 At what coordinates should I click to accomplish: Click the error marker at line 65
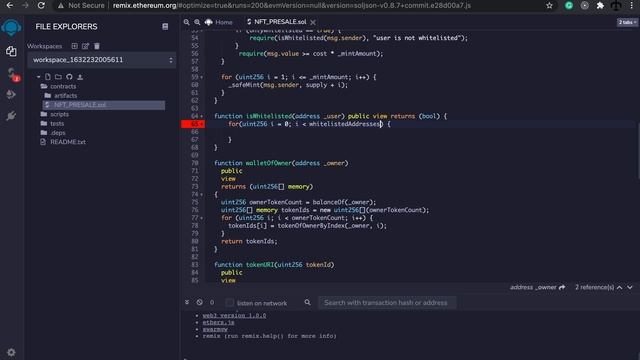[x=193, y=124]
